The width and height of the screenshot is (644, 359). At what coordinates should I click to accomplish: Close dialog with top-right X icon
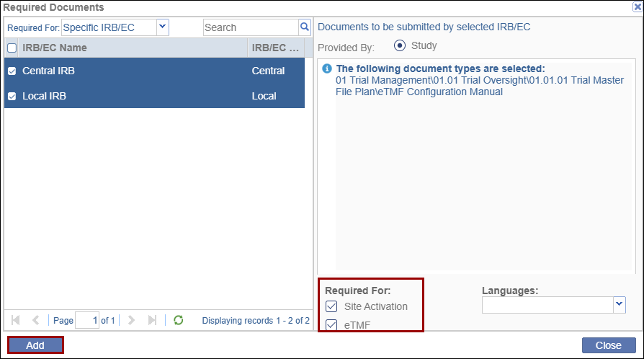(x=637, y=7)
